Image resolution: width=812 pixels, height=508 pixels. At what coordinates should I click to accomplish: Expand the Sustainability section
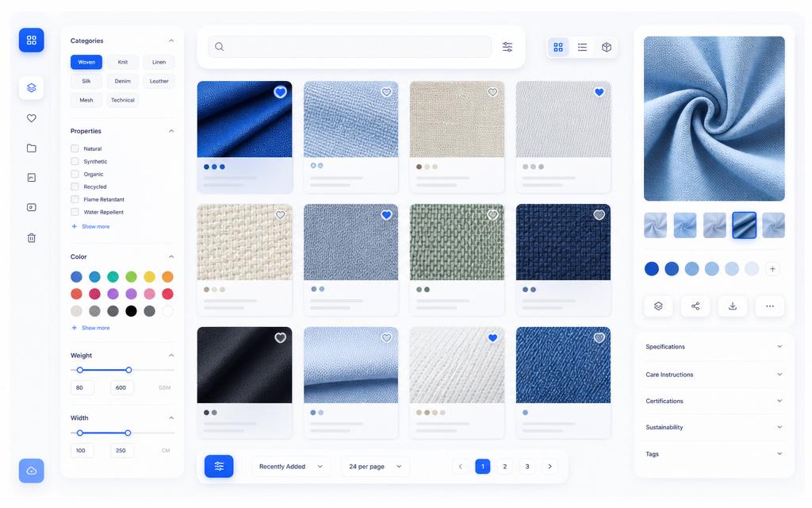[x=714, y=427]
